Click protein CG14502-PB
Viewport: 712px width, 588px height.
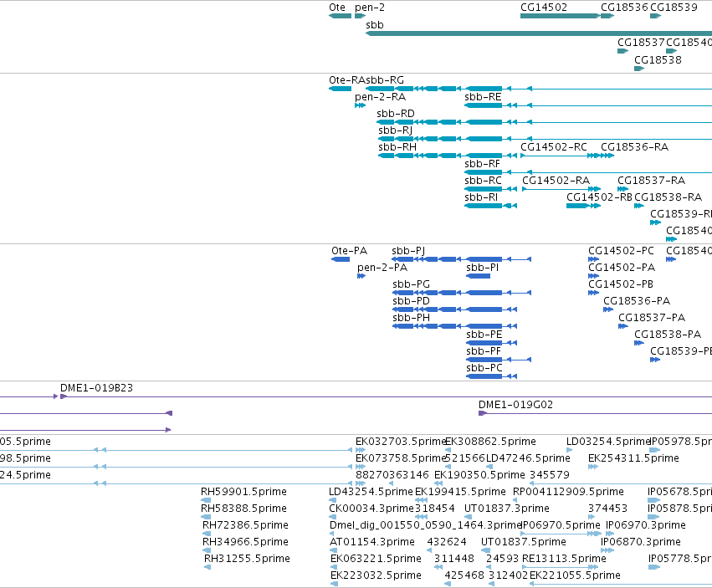[x=593, y=293]
